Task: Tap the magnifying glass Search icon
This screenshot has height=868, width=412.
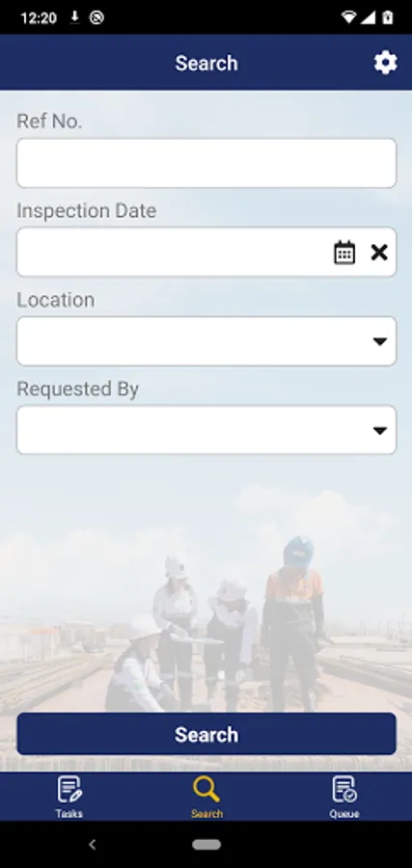Action: [206, 789]
